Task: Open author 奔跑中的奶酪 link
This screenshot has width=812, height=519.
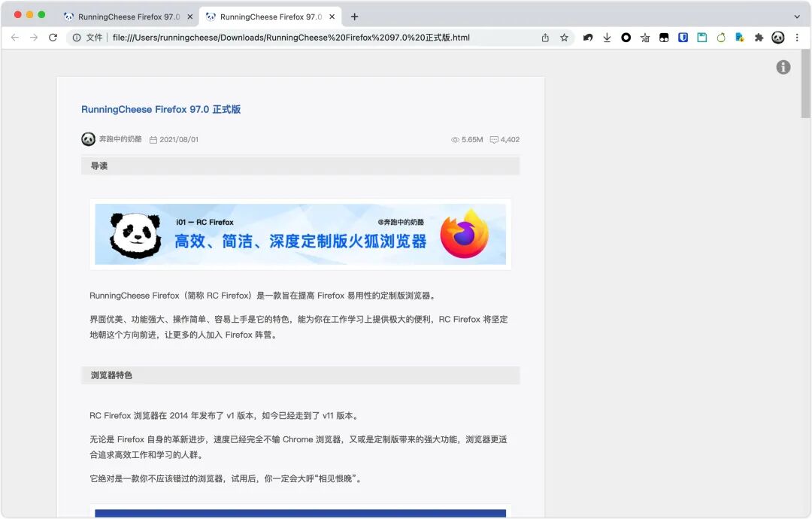Action: [x=120, y=139]
